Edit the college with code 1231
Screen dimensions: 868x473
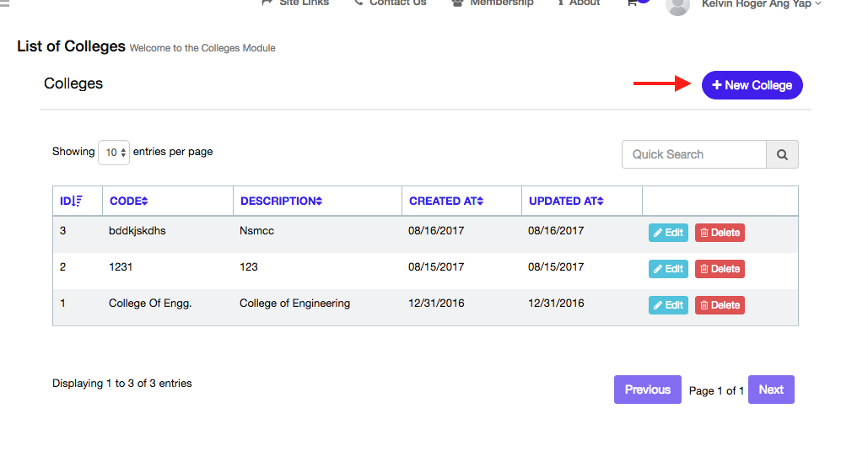tap(668, 269)
